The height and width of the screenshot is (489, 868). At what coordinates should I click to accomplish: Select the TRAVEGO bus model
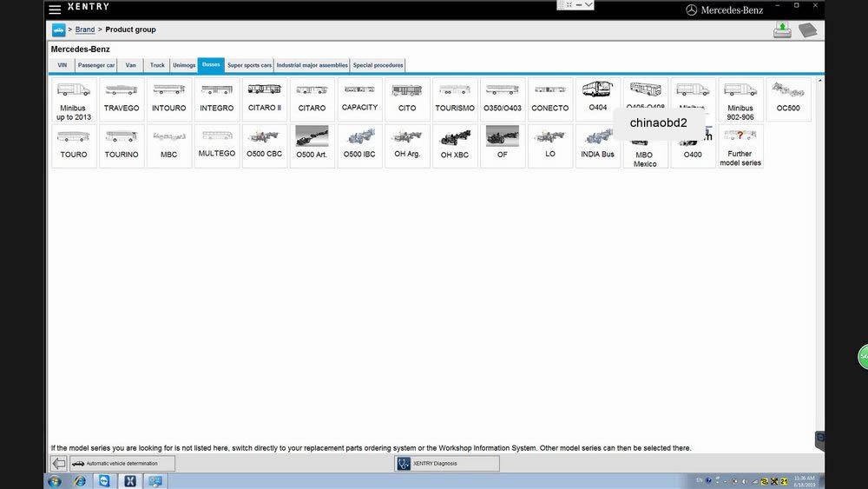122,99
